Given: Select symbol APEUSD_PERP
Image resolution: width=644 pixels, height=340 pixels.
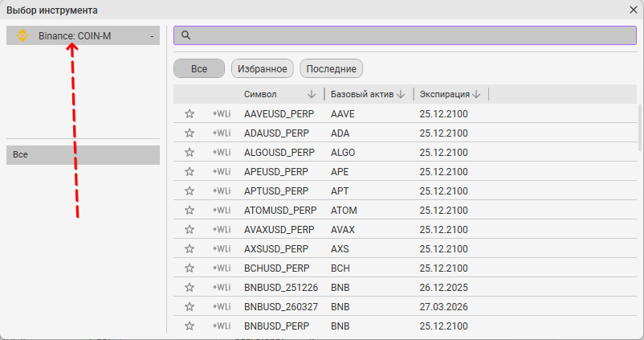Looking at the screenshot, I should (x=276, y=172).
